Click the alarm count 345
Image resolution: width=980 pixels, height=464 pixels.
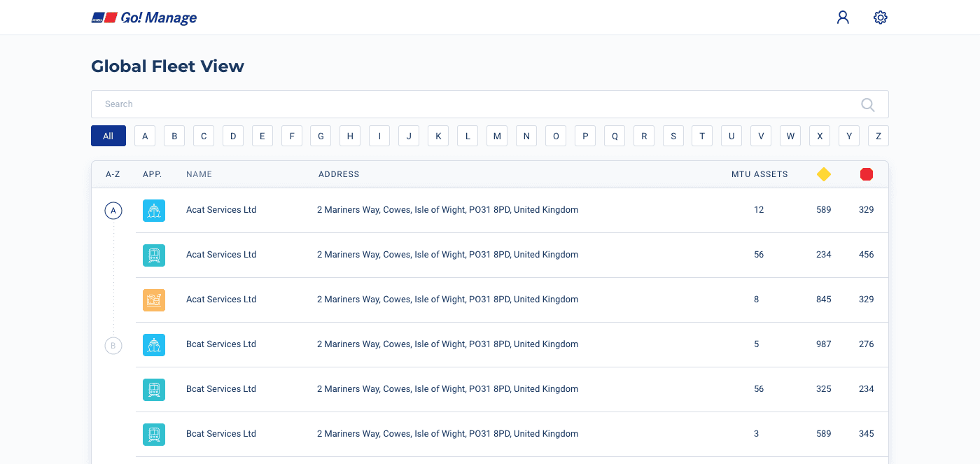pyautogui.click(x=867, y=434)
